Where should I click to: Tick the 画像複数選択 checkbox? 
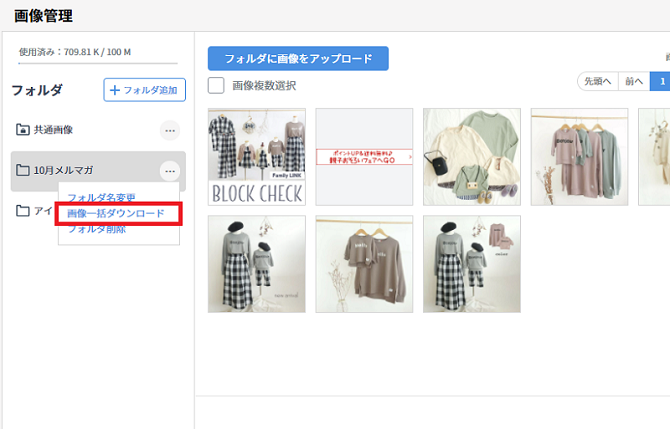click(x=216, y=85)
